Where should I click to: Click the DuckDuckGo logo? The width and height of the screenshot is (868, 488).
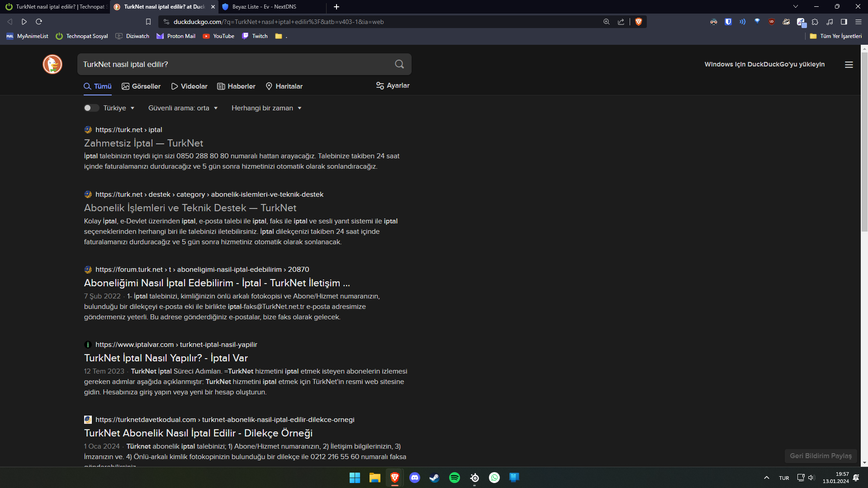pos(52,64)
